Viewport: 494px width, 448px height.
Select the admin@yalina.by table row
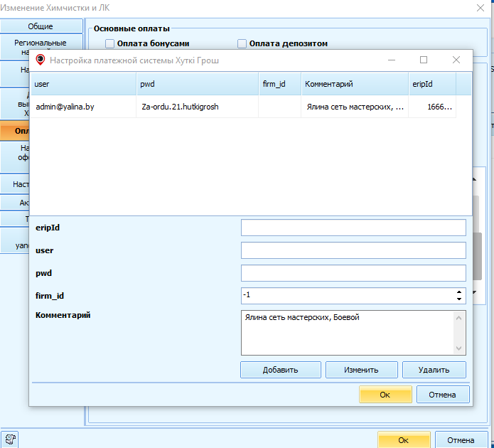(83, 107)
